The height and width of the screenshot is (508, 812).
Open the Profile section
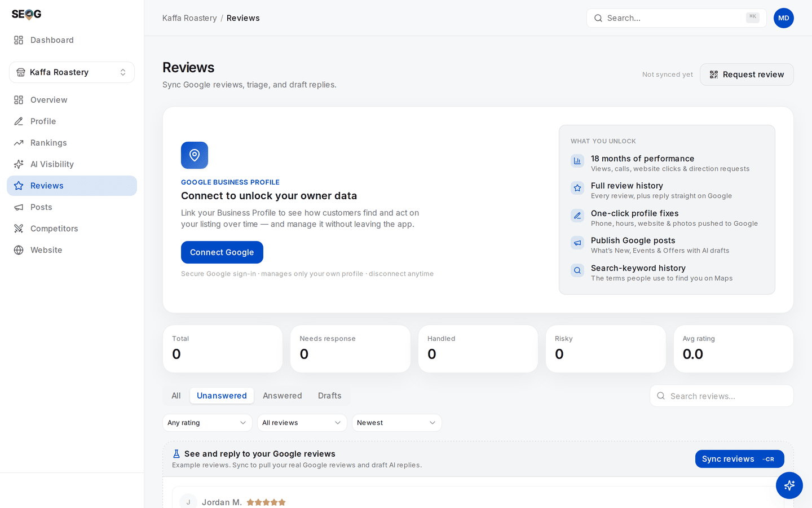pos(72,121)
